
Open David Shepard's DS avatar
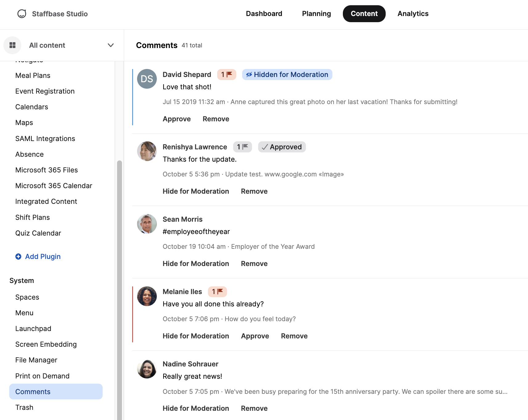tap(147, 79)
